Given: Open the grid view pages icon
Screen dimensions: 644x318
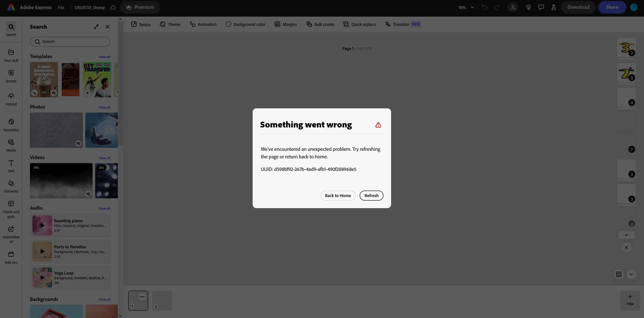Looking at the screenshot, I should tap(619, 274).
